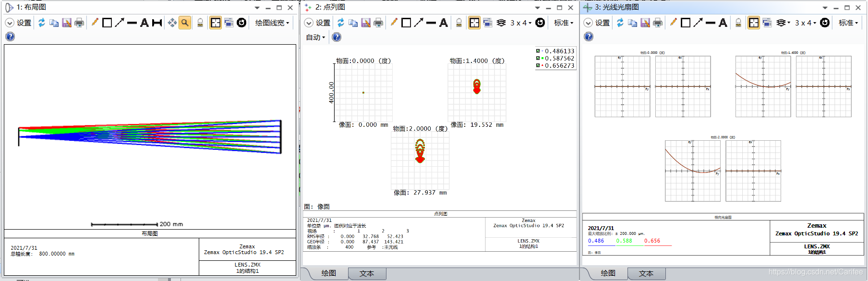Switch to 绘图 tab in 光线光扇图 window

coord(608,273)
